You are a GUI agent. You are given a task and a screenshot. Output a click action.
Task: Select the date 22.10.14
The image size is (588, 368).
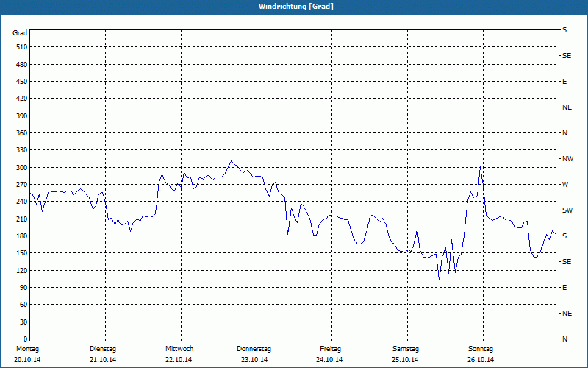179,360
